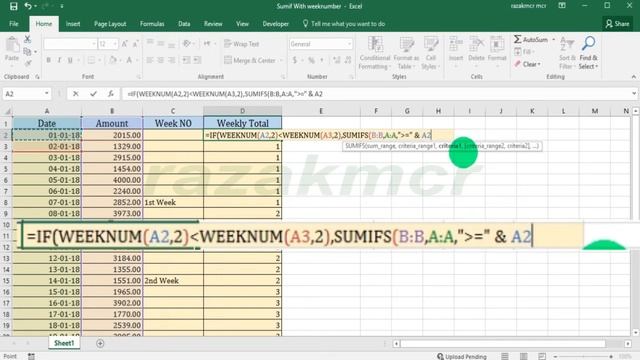This screenshot has height=360, width=640.
Task: Click the Save icon in title bar
Action: [13, 6]
